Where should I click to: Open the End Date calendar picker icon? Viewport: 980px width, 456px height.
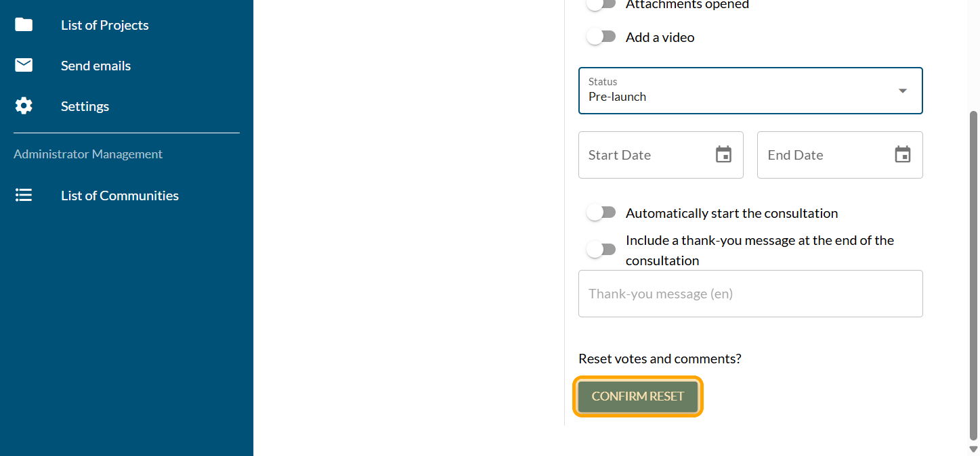(x=902, y=155)
